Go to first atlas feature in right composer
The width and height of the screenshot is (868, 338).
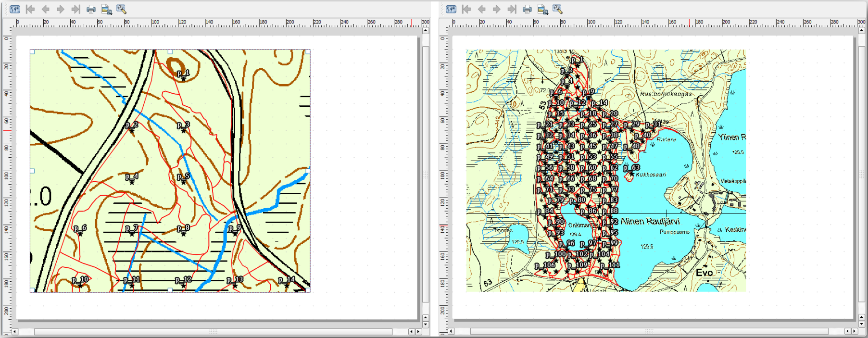466,9
